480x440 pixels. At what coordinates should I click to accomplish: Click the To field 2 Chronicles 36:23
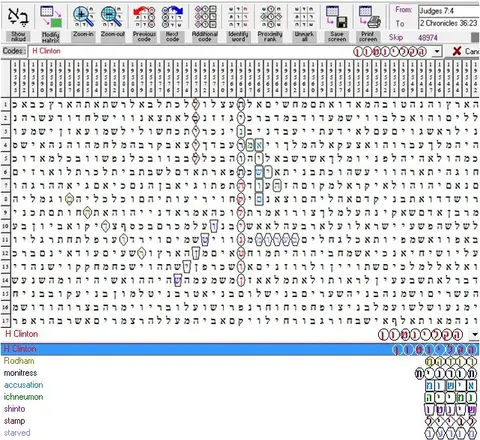tap(448, 23)
